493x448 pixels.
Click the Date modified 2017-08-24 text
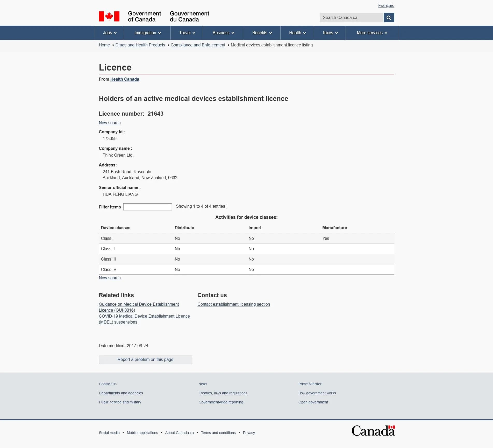[x=124, y=346]
